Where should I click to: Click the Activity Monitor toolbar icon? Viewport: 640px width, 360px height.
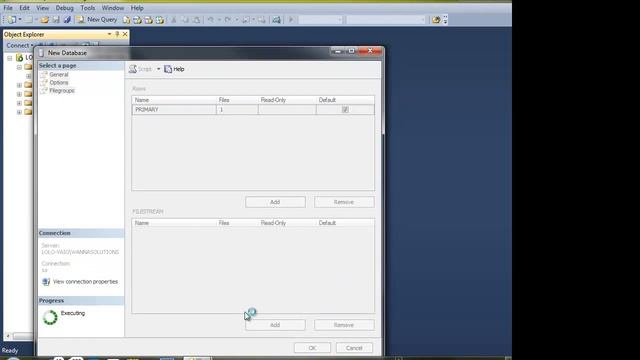[x=276, y=20]
